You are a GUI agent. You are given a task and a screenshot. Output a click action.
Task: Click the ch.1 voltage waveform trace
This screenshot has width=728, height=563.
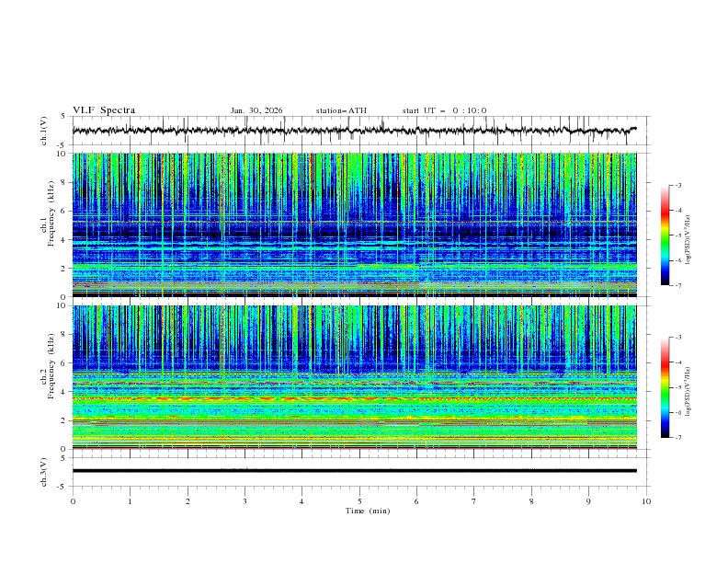[x=354, y=131]
